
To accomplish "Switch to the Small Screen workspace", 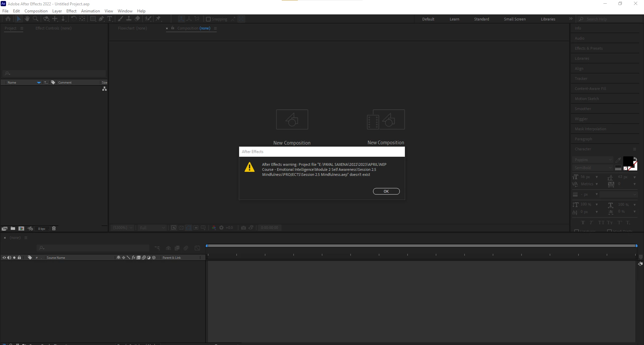I will coord(515,19).
